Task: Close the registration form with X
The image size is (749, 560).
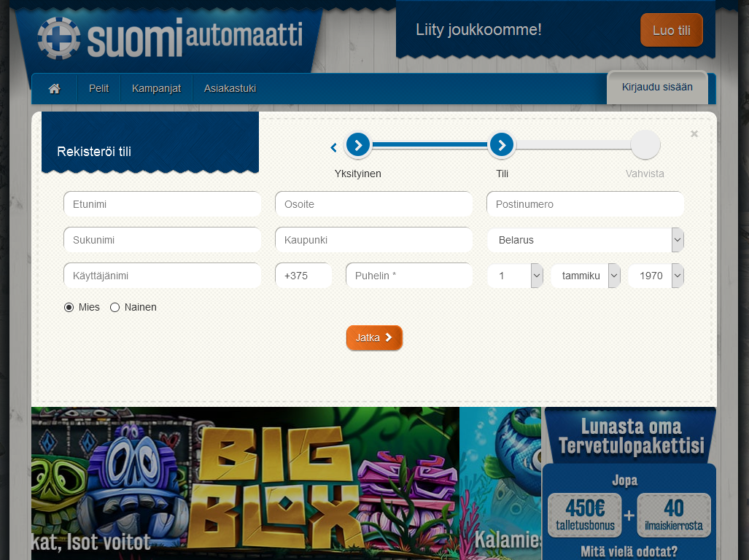Action: pyautogui.click(x=694, y=133)
